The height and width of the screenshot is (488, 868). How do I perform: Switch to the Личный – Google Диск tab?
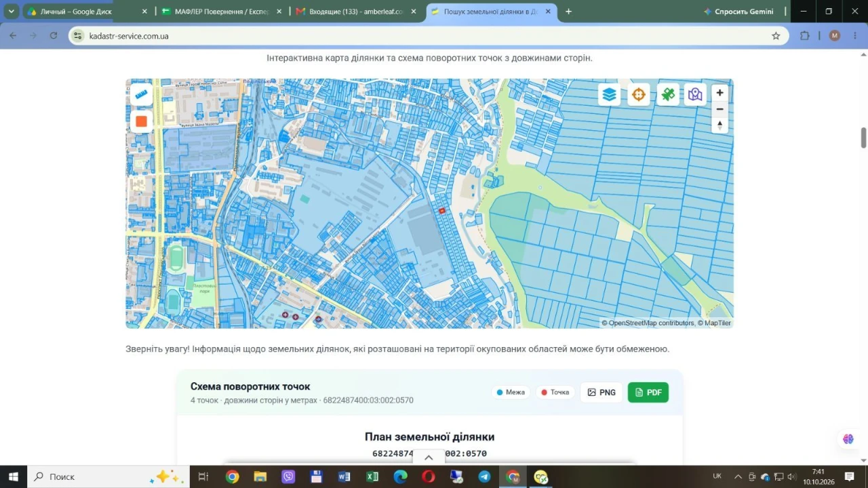tap(87, 12)
